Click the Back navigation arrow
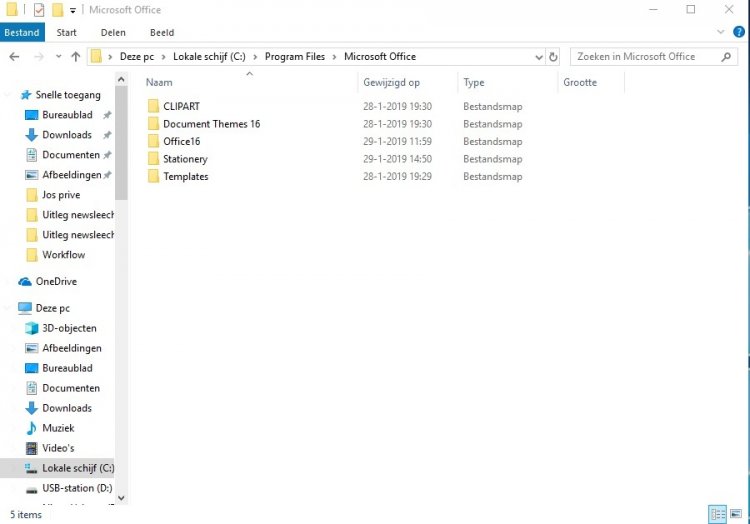Screen dimensions: 750x524 12,57
